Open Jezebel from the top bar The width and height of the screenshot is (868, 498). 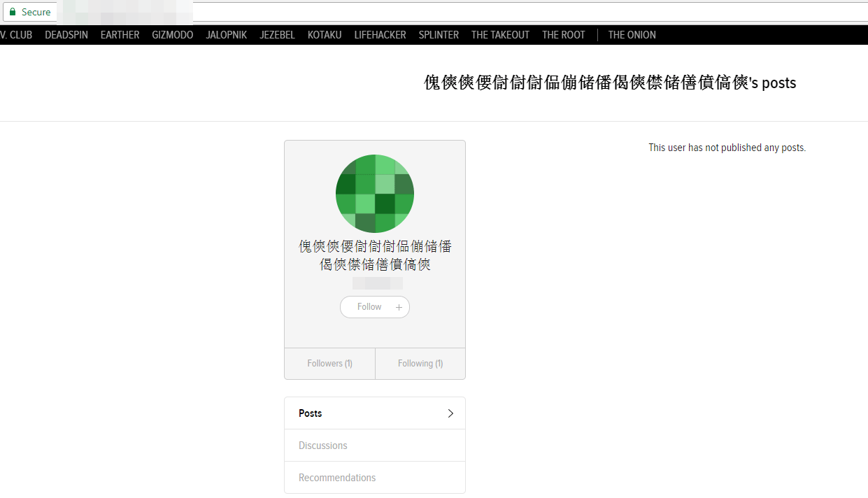tap(277, 35)
